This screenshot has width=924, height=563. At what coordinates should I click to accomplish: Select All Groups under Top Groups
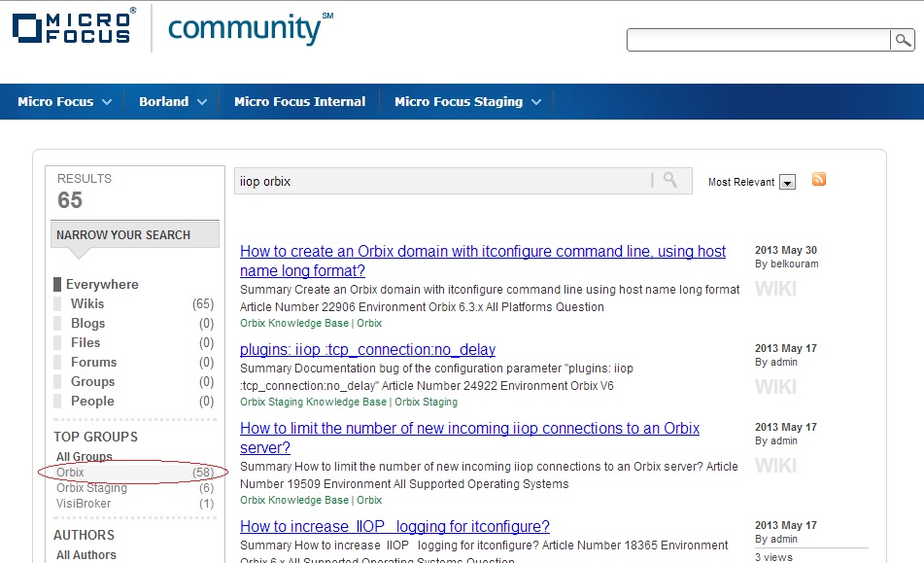tap(85, 456)
